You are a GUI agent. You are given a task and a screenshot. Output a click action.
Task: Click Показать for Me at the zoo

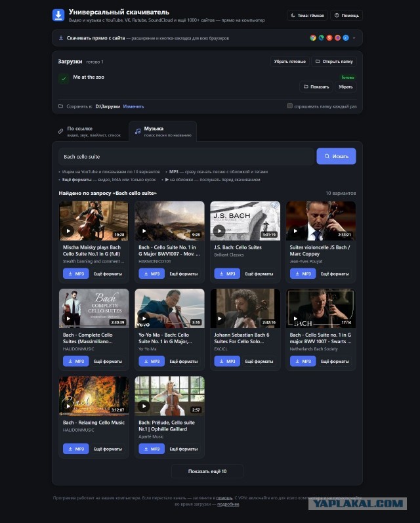click(x=316, y=87)
